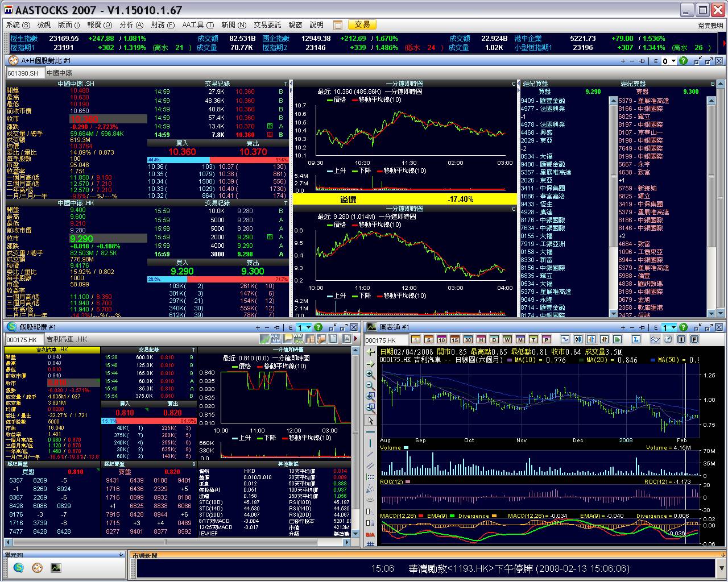The width and height of the screenshot is (728, 582).
Task: Select the 1-minute interval chart button
Action: [416, 339]
